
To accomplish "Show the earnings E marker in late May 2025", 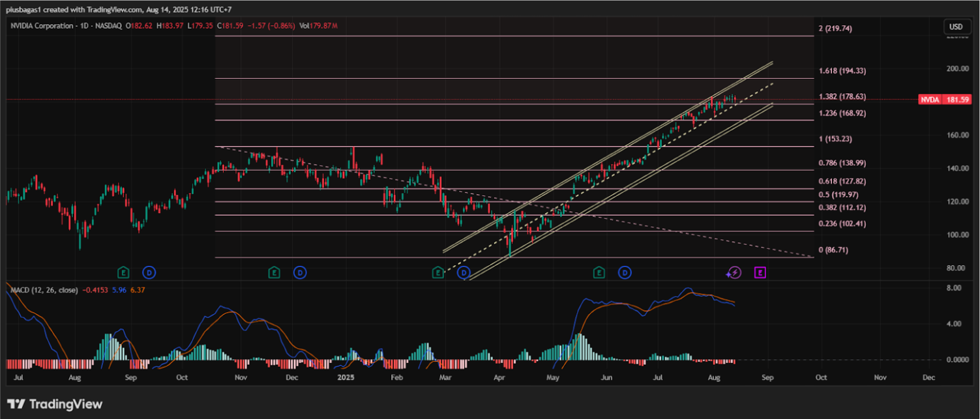I will click(x=599, y=272).
